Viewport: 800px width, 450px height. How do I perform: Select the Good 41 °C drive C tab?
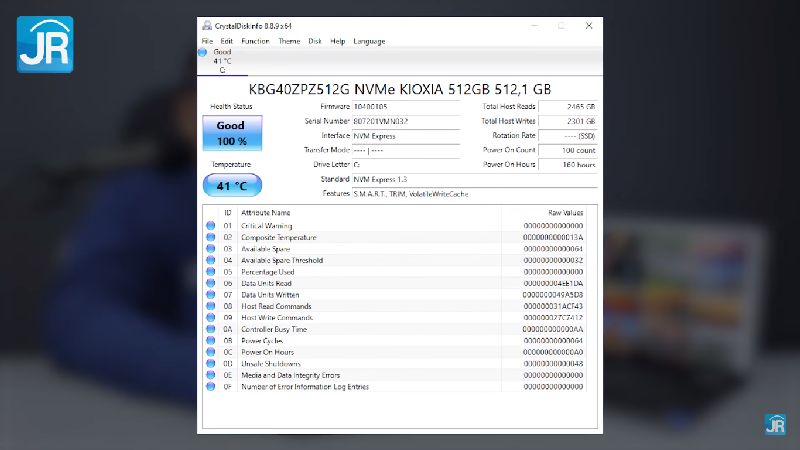point(221,60)
